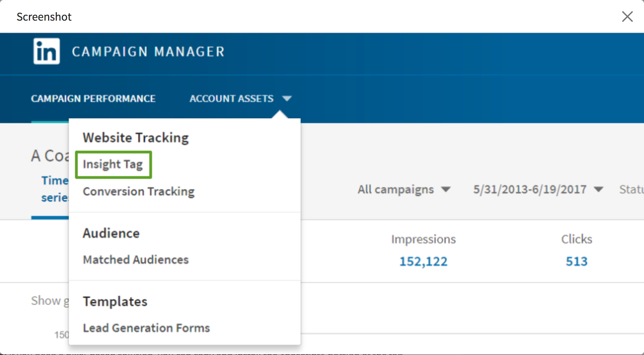Click the Templates section heading
The height and width of the screenshot is (355, 644).
pos(115,301)
